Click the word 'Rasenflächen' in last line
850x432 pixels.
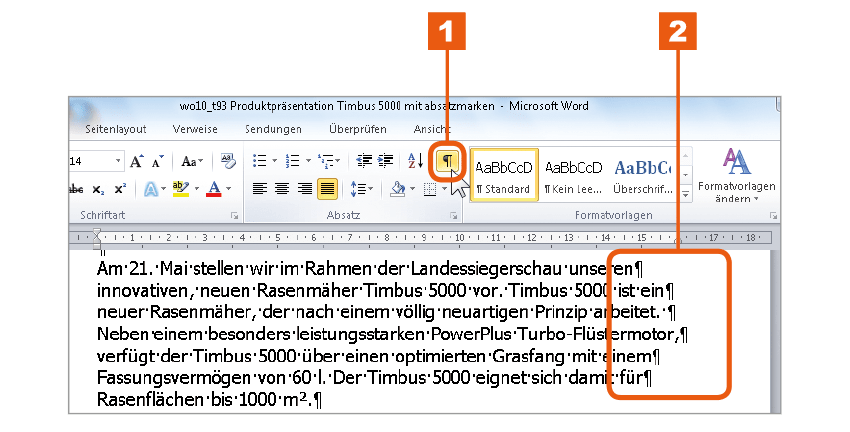pyautogui.click(x=151, y=399)
